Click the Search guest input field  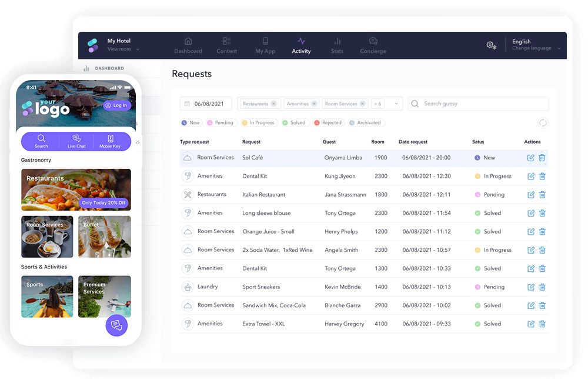coord(482,104)
